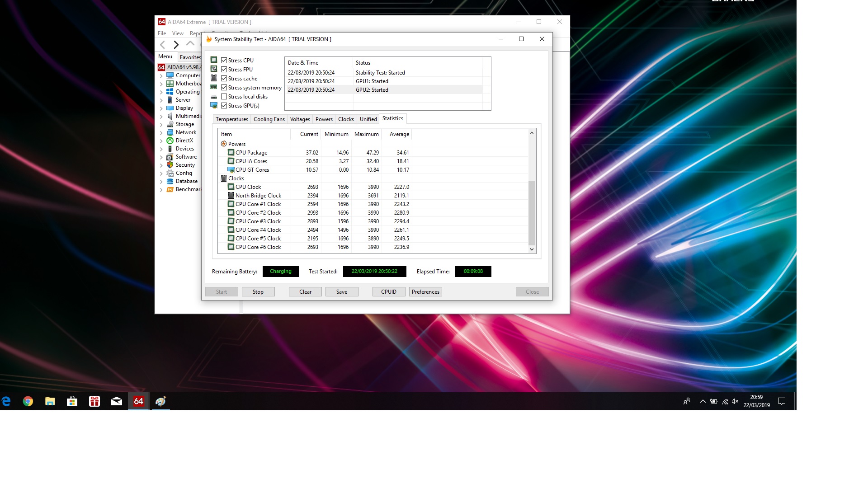Viewport: 868px width, 488px height.
Task: Click the Software icon in the tree
Action: coord(170,157)
